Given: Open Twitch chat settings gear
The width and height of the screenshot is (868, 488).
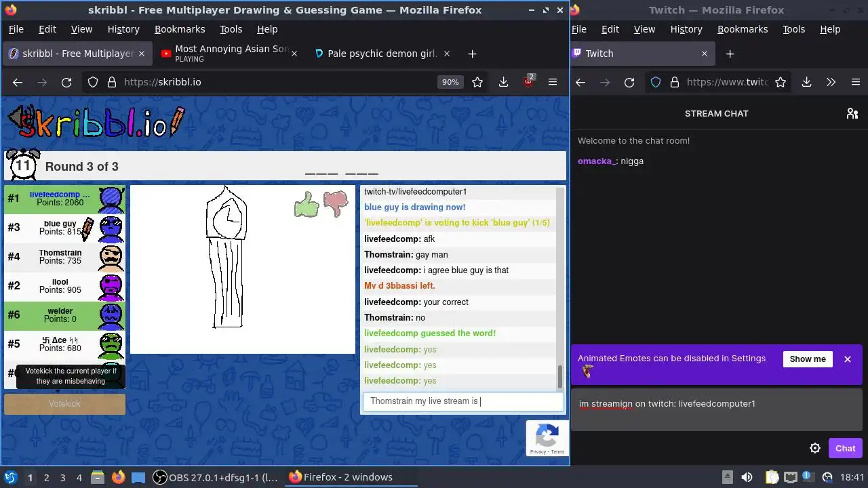Looking at the screenshot, I should (x=815, y=448).
